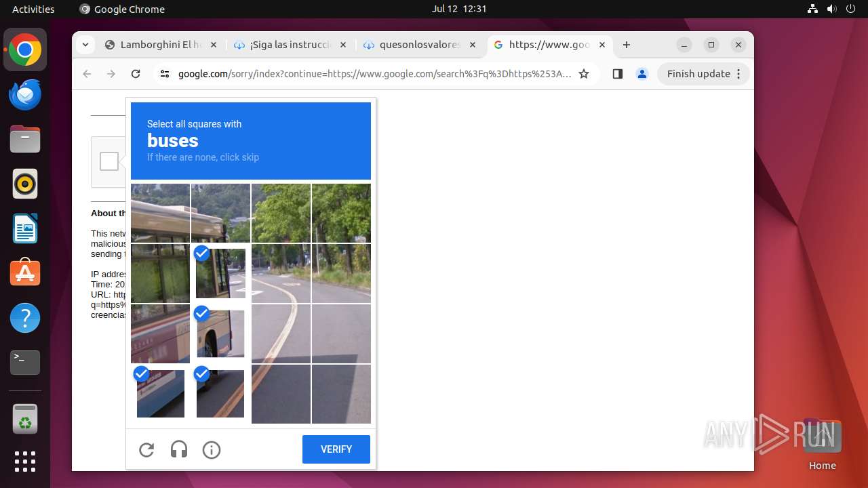
Task: Close the Lamborghini tab
Action: [214, 45]
